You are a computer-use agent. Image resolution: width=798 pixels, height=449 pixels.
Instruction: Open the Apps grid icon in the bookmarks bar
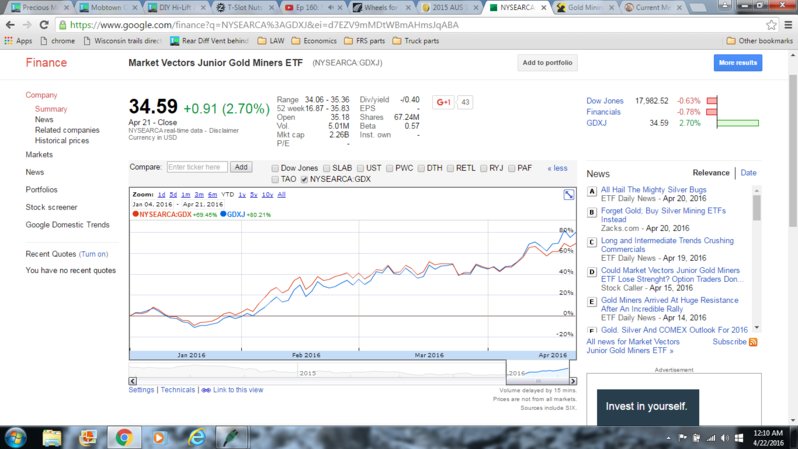8,41
